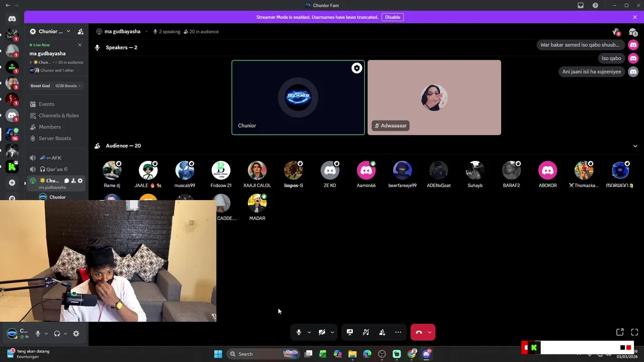Disconnect with the red hang-up button
The height and width of the screenshot is (362, 644).
(419, 332)
